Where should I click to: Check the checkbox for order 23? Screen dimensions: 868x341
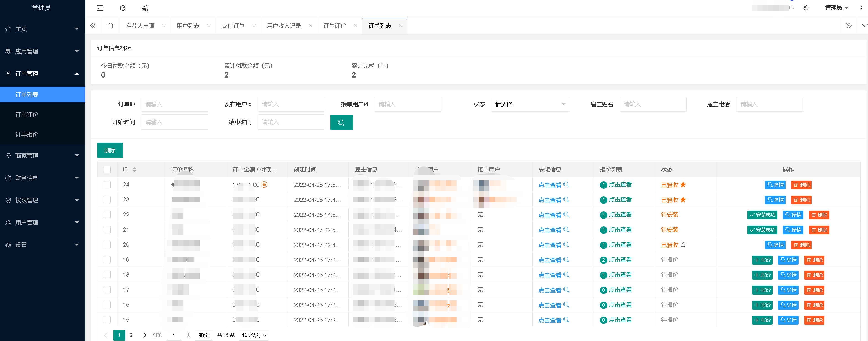107,200
